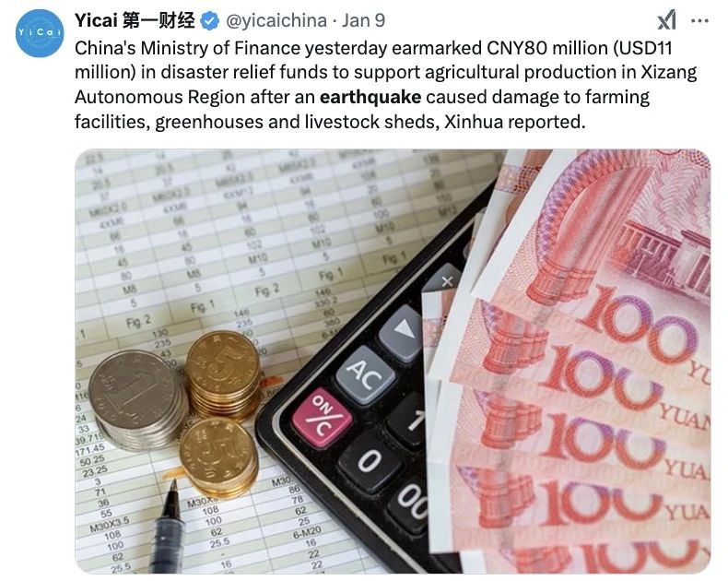Open the Grok icon beside the post
Viewport: 728px width, 581px height.
tap(666, 20)
